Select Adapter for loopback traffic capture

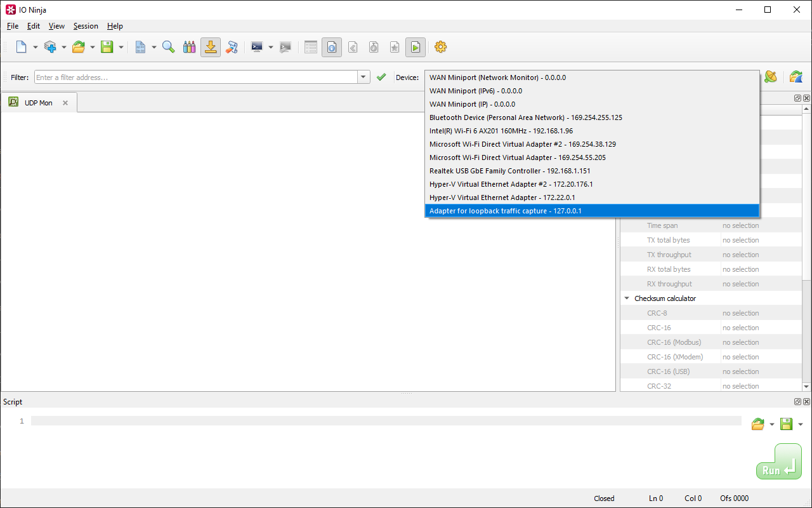click(592, 211)
